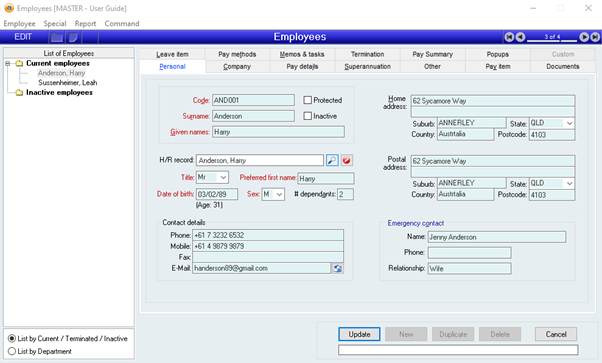Switch to the Pay item tab

(x=498, y=66)
